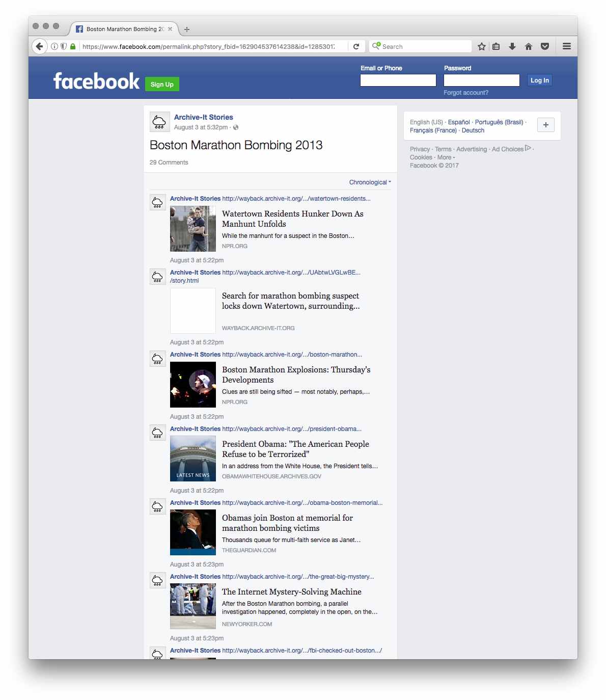Open Terms footer link
The image size is (606, 700).
(x=443, y=149)
